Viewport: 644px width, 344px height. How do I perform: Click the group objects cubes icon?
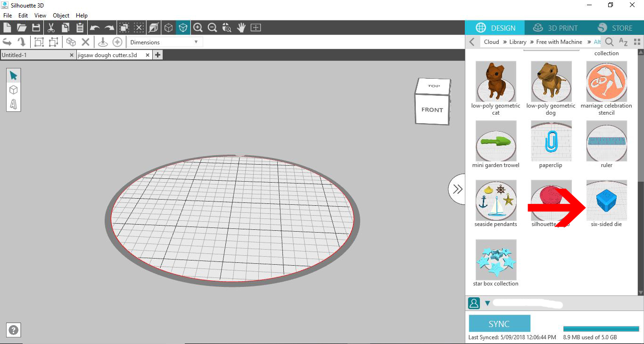[x=71, y=42]
